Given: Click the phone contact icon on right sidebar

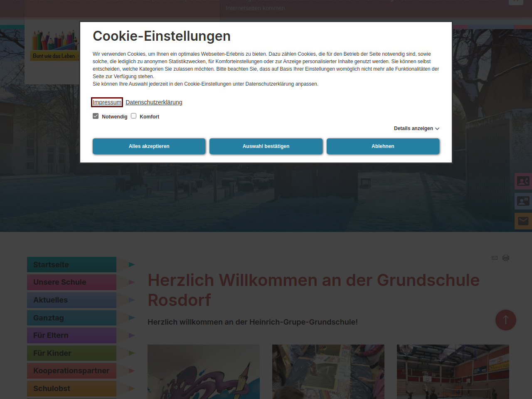Looking at the screenshot, I should (x=523, y=181).
